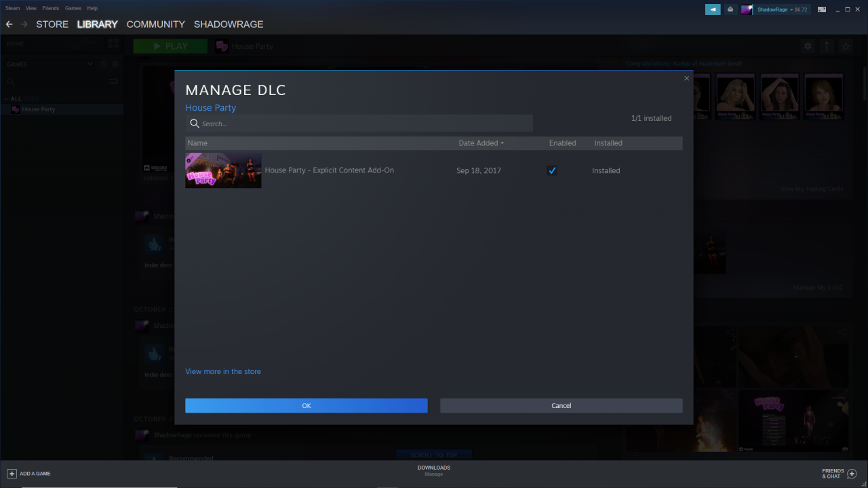
Task: Follow View more in the store link
Action: pyautogui.click(x=223, y=371)
